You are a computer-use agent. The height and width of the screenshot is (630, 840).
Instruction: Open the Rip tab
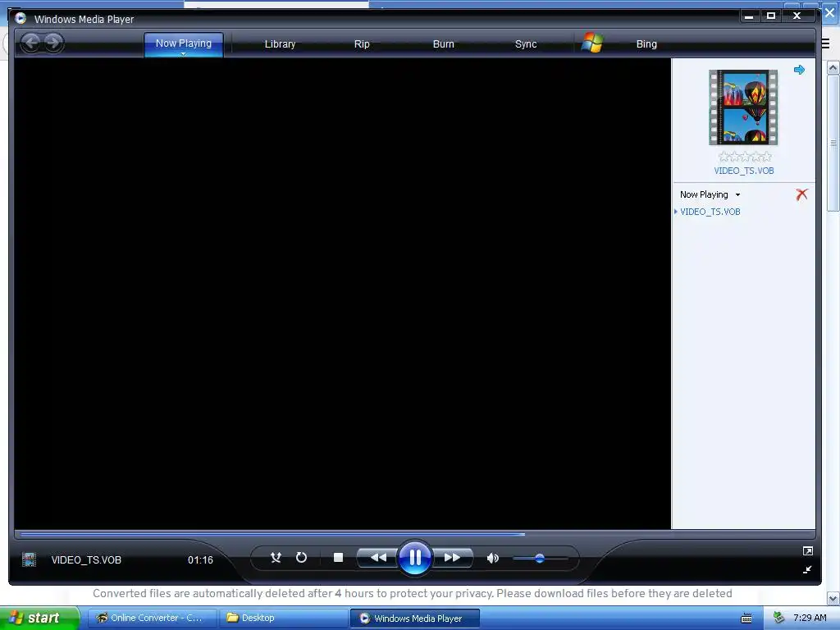[362, 44]
